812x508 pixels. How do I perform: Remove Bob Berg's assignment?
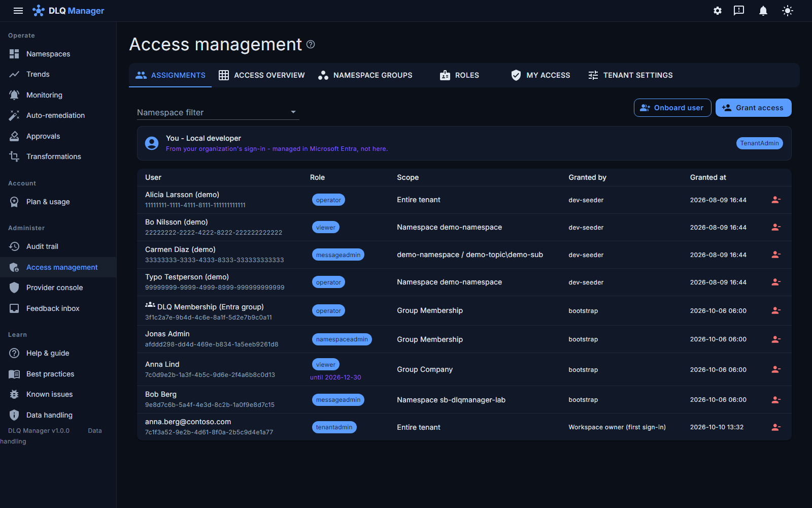(776, 400)
